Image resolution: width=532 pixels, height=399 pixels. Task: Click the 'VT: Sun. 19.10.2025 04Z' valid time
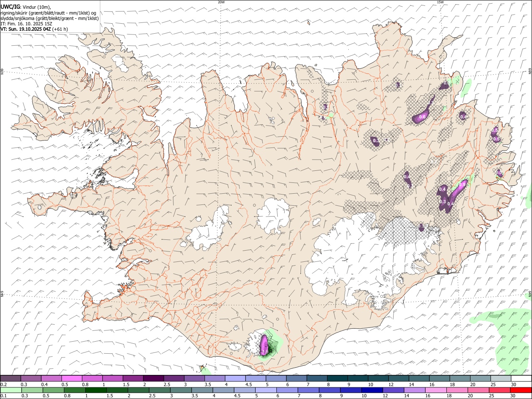pos(26,29)
